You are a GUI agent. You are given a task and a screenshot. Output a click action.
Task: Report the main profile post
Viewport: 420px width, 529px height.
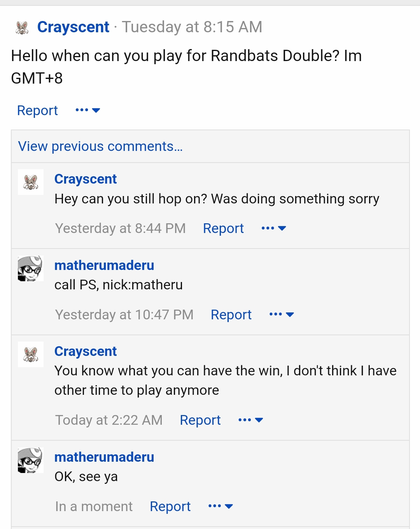pos(37,110)
